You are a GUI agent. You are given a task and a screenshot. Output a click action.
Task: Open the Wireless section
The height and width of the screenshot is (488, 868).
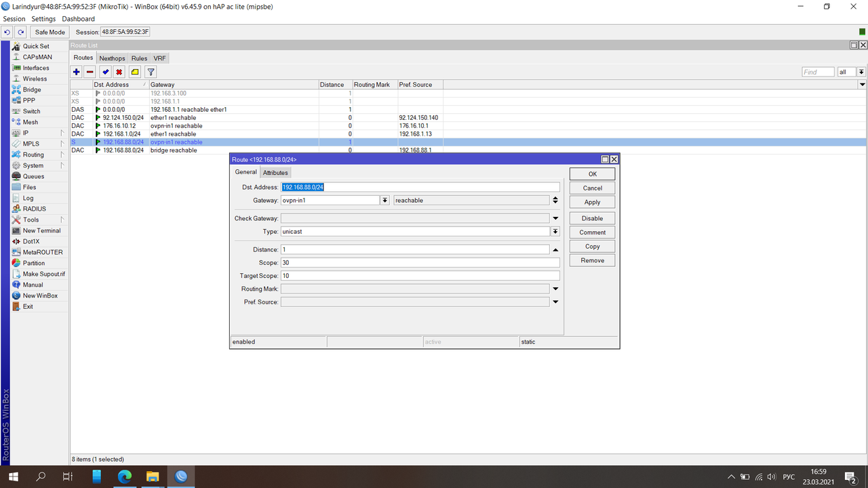point(35,79)
